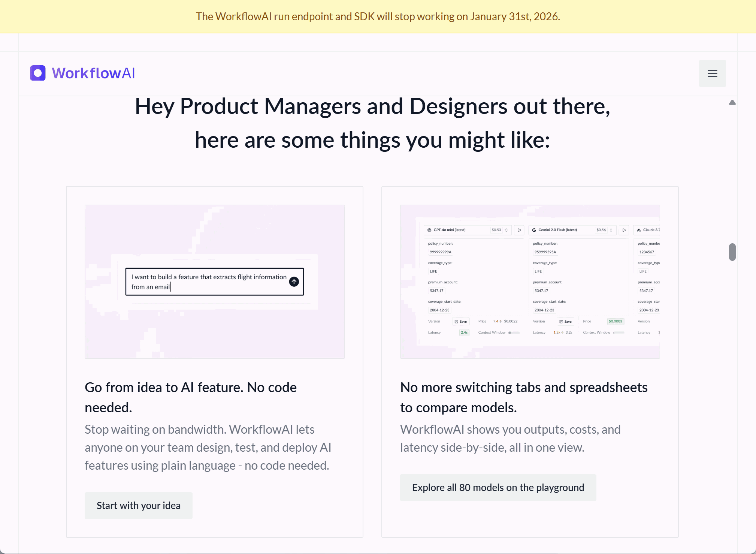Open the GPT-4o mini model selector chevron
756x554 pixels.
(x=506, y=230)
